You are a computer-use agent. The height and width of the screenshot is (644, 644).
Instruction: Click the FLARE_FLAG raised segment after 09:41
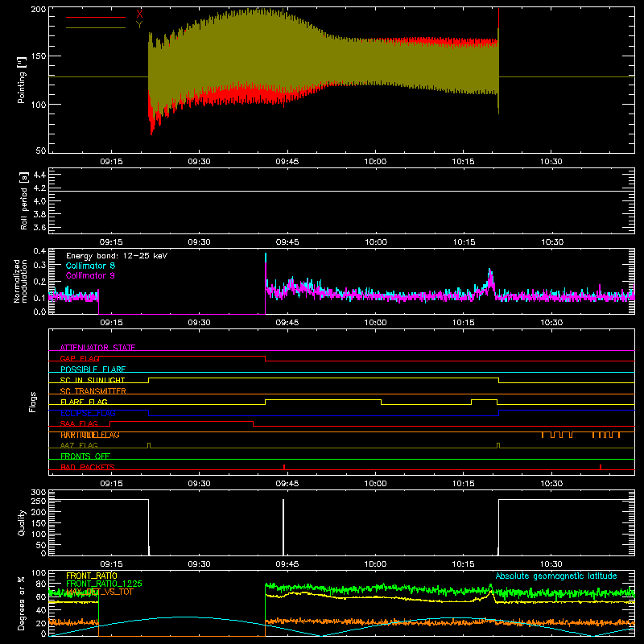coord(324,399)
